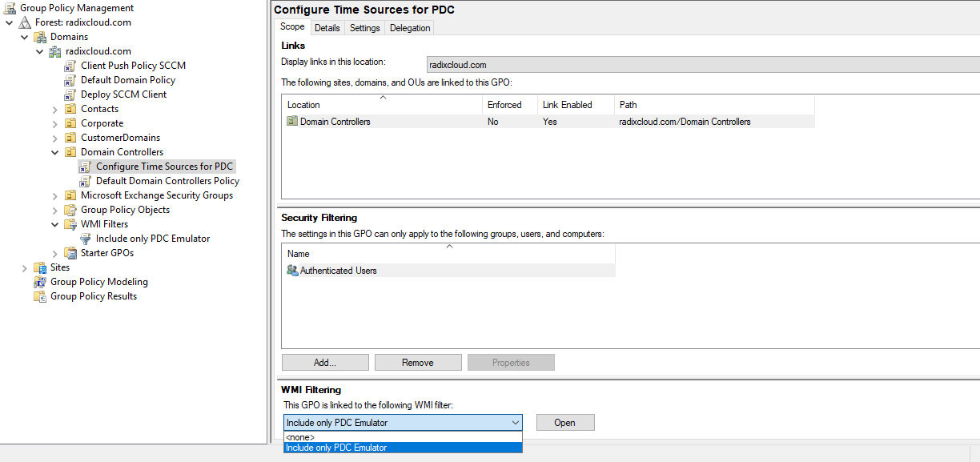Select the Configure Time Sources for PDC GPO icon
980x462 pixels.
[x=86, y=166]
